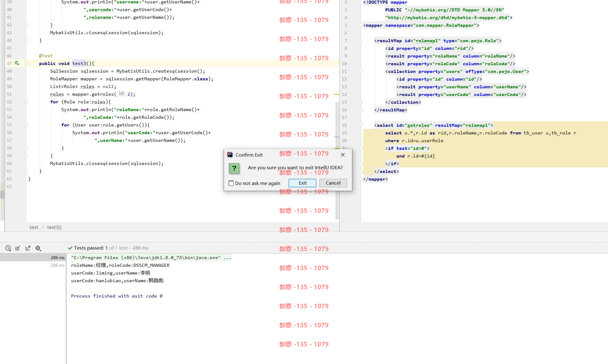Click the run test gutter icon on line 47

click(x=17, y=63)
